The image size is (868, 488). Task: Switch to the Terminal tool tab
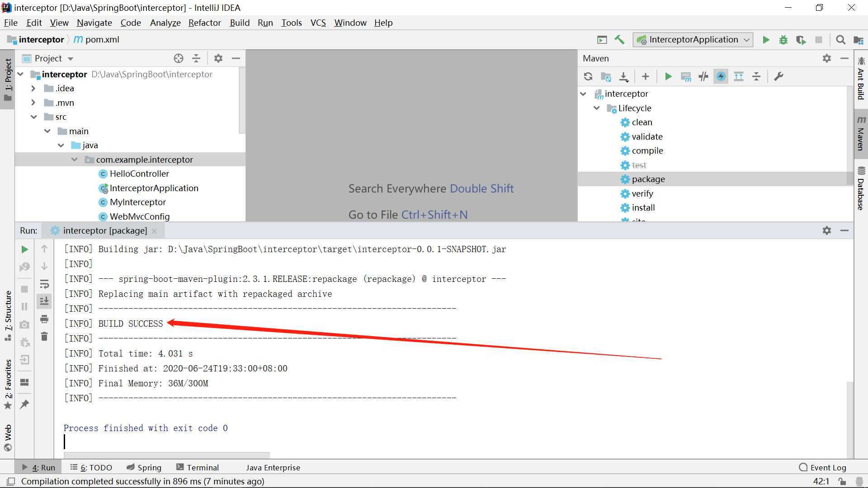(198, 467)
